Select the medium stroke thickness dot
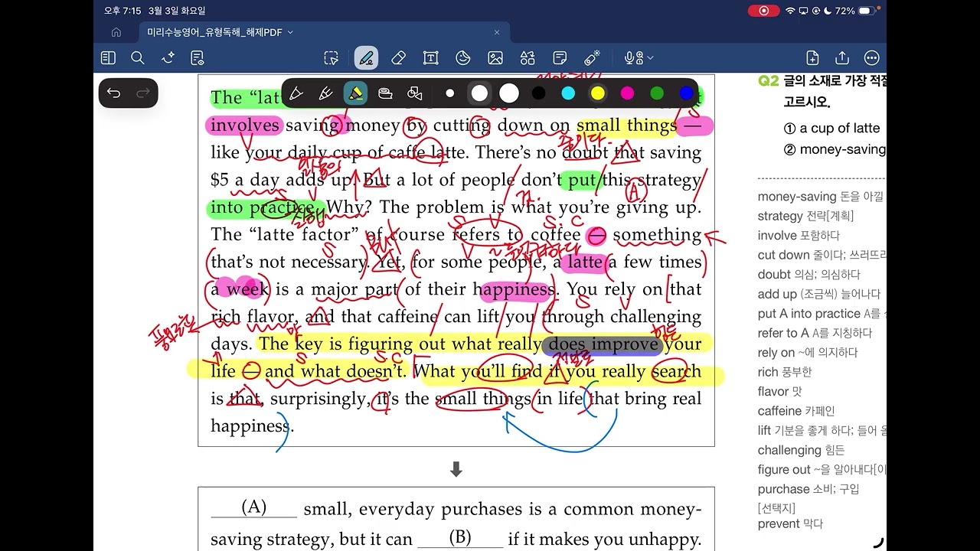Viewport: 980px width, 551px height. coord(479,93)
